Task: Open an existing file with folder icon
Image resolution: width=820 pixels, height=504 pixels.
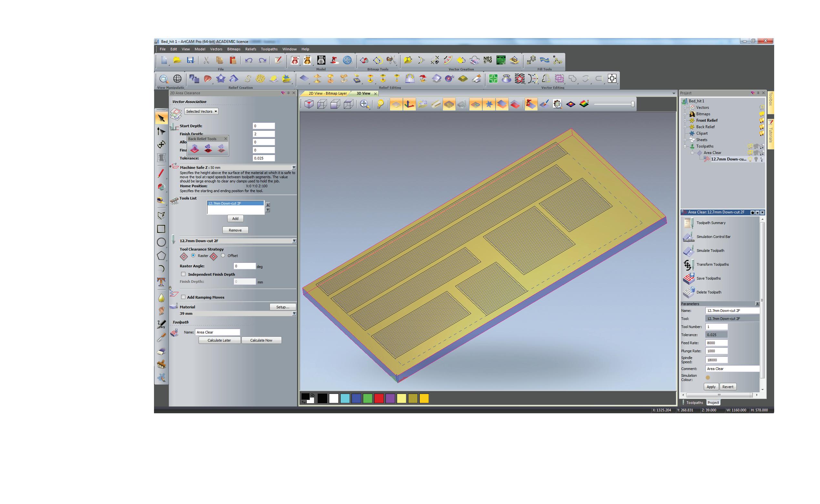Action: 177,60
